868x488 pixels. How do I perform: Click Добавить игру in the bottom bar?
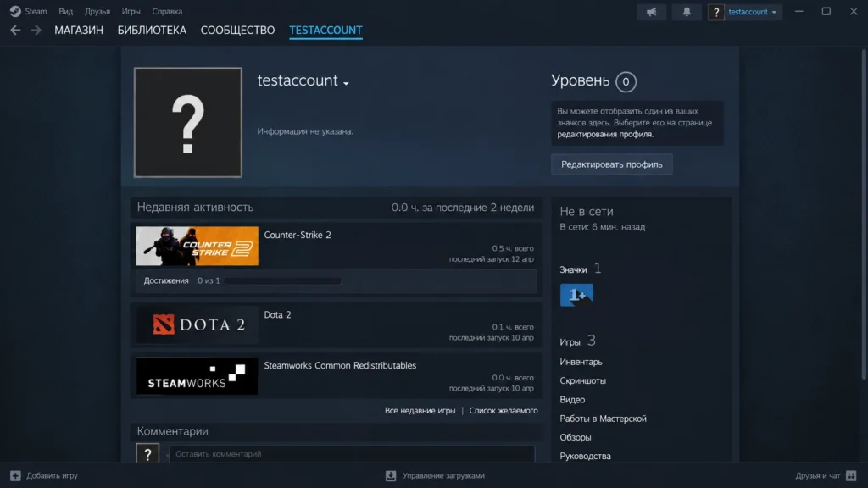pos(52,476)
